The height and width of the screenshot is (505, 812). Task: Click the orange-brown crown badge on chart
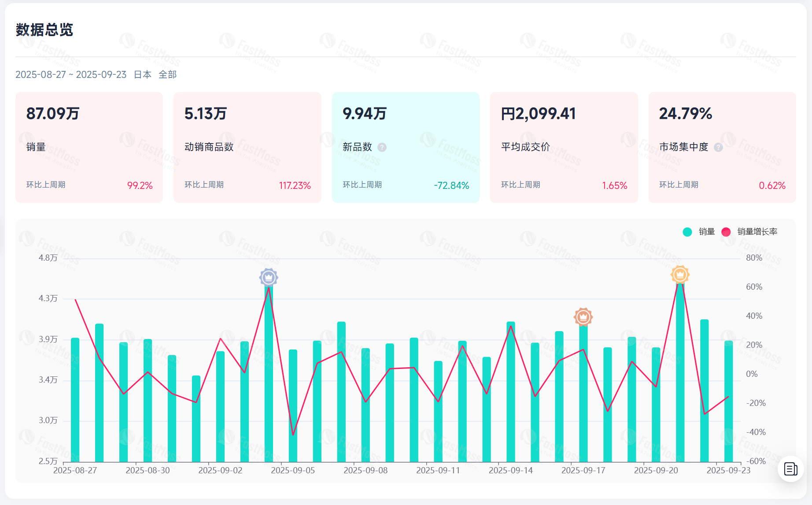pos(583,317)
